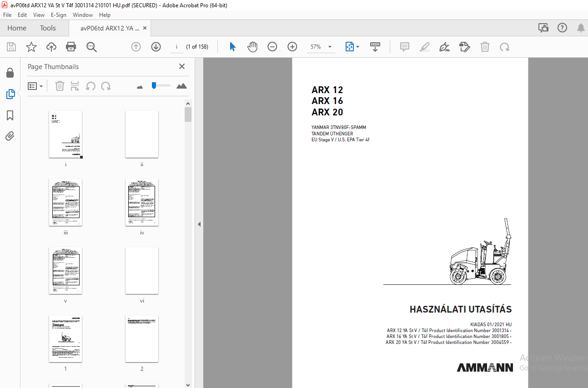The height and width of the screenshot is (388, 588).
Task: Open the Bookmarks sidebar panel
Action: (10, 115)
